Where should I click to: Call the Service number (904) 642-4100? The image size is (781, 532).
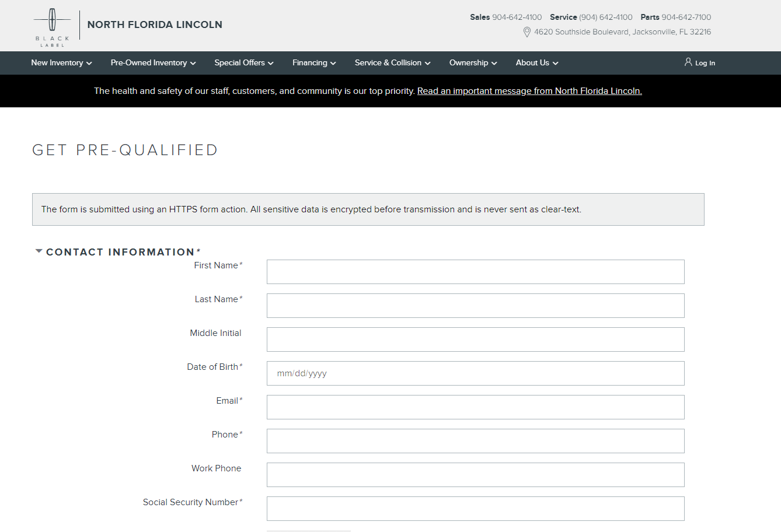[605, 17]
